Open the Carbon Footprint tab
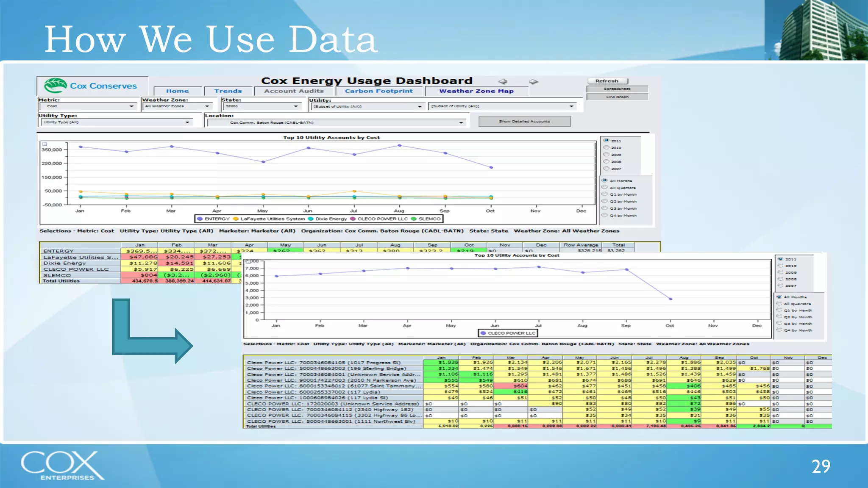Image resolution: width=868 pixels, height=488 pixels. (379, 91)
